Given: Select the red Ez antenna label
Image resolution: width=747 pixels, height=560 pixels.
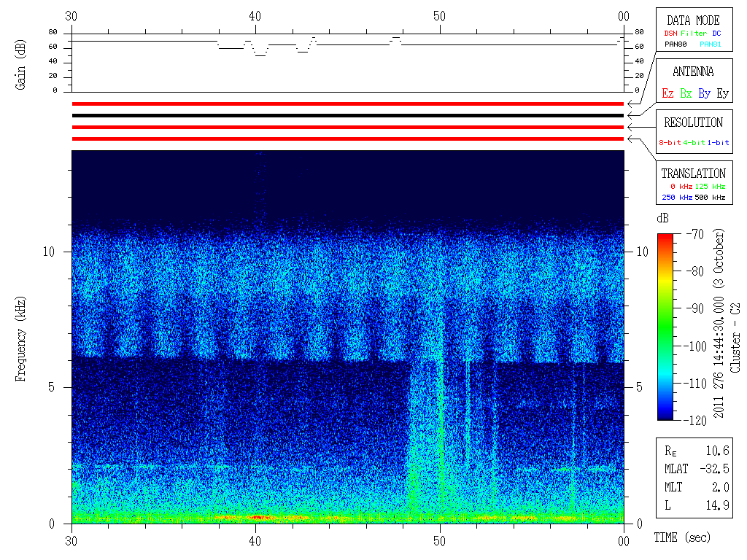Looking at the screenshot, I should [667, 93].
